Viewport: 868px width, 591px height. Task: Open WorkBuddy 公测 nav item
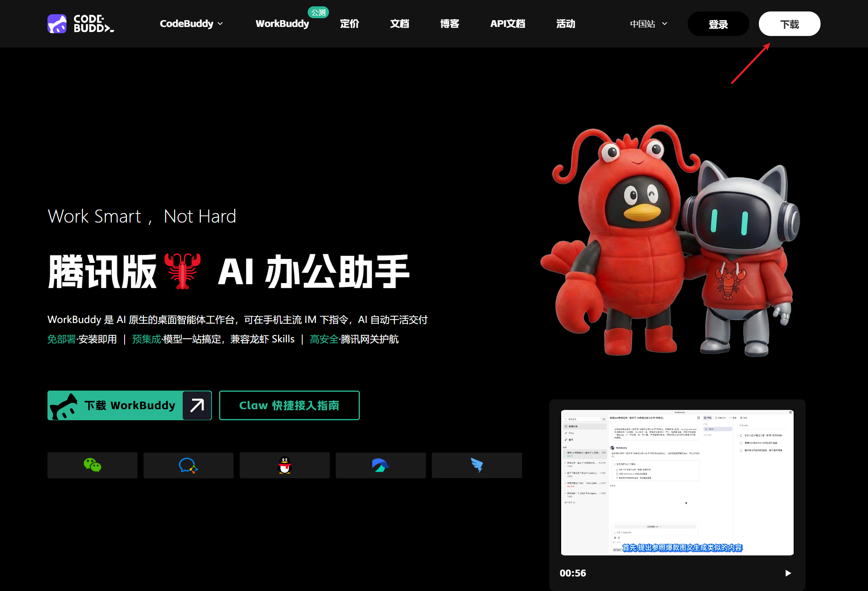click(x=282, y=24)
